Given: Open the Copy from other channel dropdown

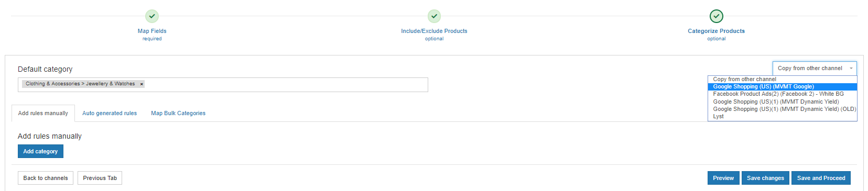Looking at the screenshot, I should [814, 68].
